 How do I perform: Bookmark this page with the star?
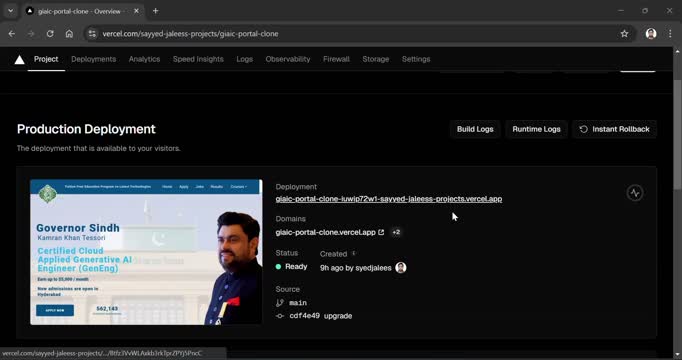coord(625,33)
